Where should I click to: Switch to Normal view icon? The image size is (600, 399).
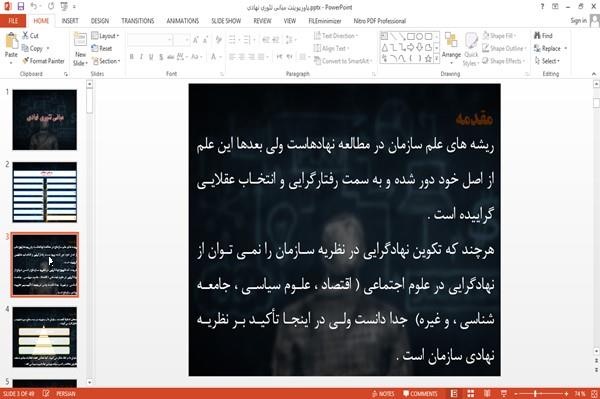coord(454,394)
